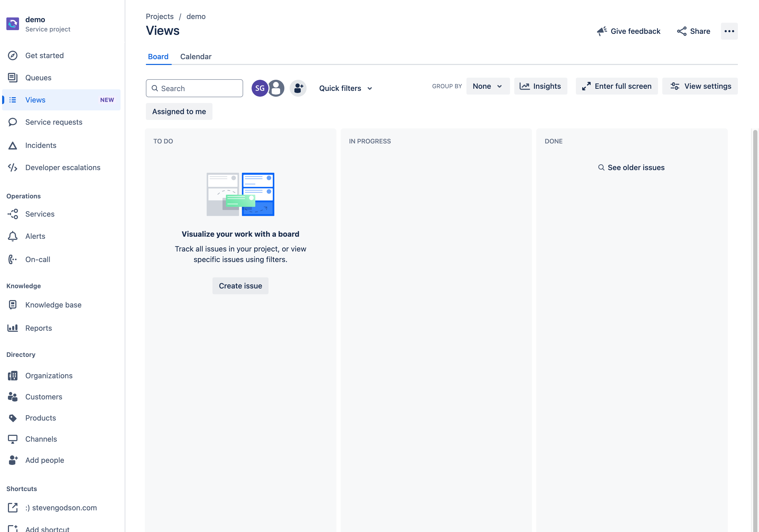Open Developer escalations in sidebar
This screenshot has width=759, height=532.
click(61, 167)
